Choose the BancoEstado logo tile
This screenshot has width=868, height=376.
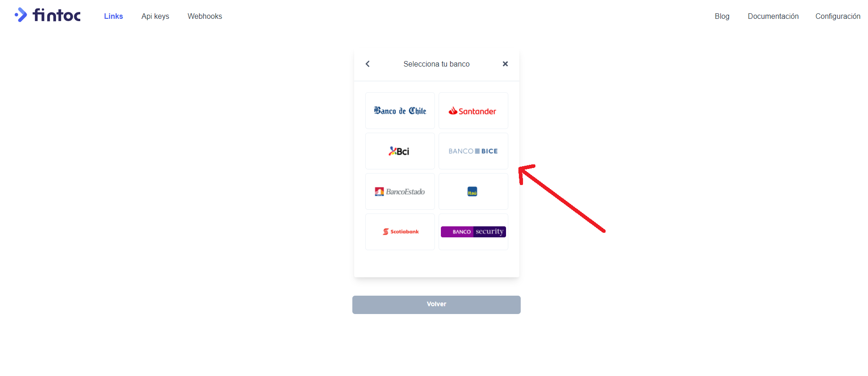coord(400,191)
